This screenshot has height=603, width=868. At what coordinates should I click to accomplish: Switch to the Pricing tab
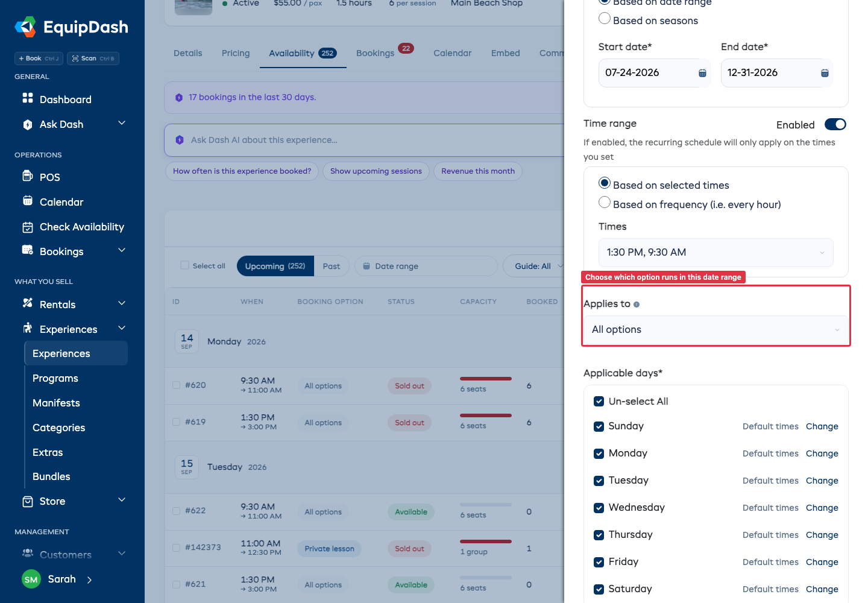pyautogui.click(x=236, y=53)
